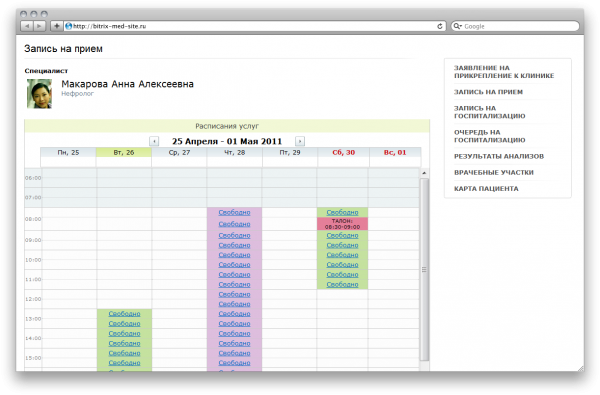
Task: Select the Сб, 30 day header
Action: [x=343, y=152]
